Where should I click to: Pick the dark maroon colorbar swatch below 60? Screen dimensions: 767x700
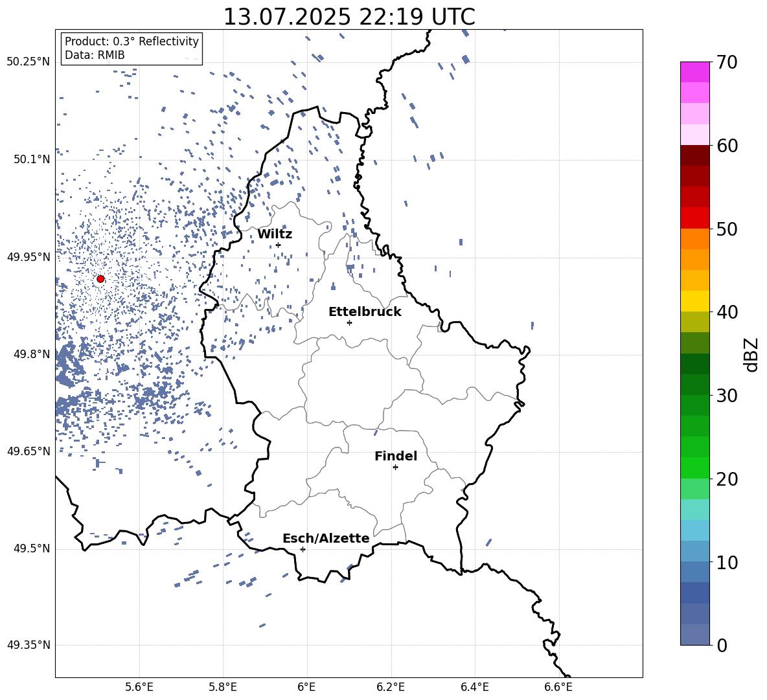pos(695,155)
